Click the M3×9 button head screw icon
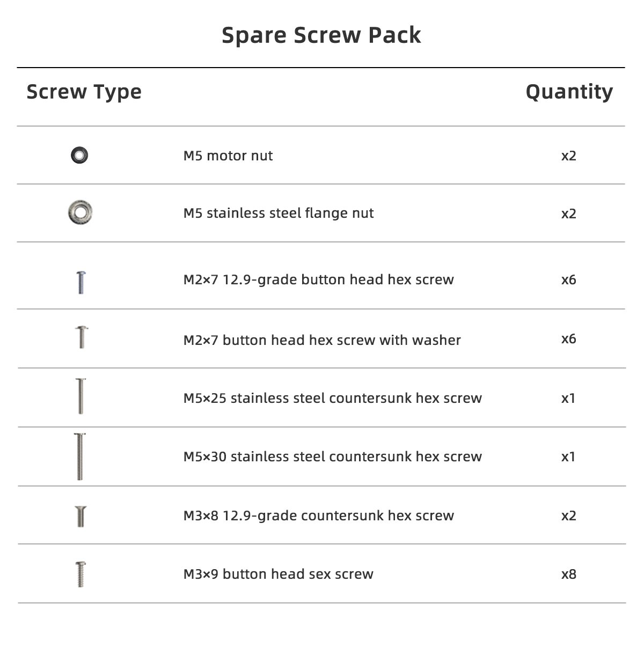 [80, 574]
